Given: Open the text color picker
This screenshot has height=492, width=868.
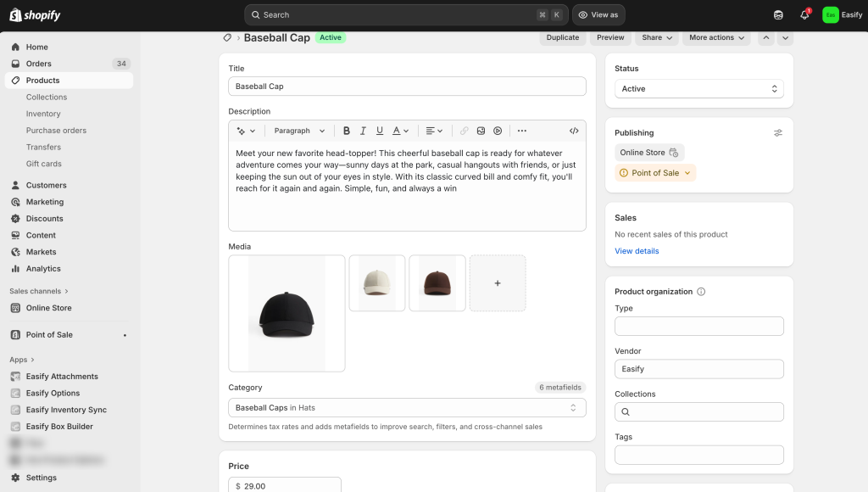Looking at the screenshot, I should (401, 131).
